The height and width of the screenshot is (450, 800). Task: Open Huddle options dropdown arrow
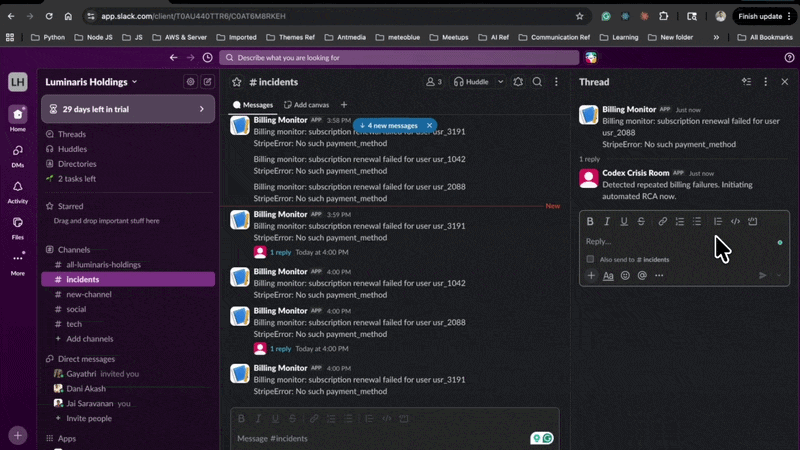point(501,82)
